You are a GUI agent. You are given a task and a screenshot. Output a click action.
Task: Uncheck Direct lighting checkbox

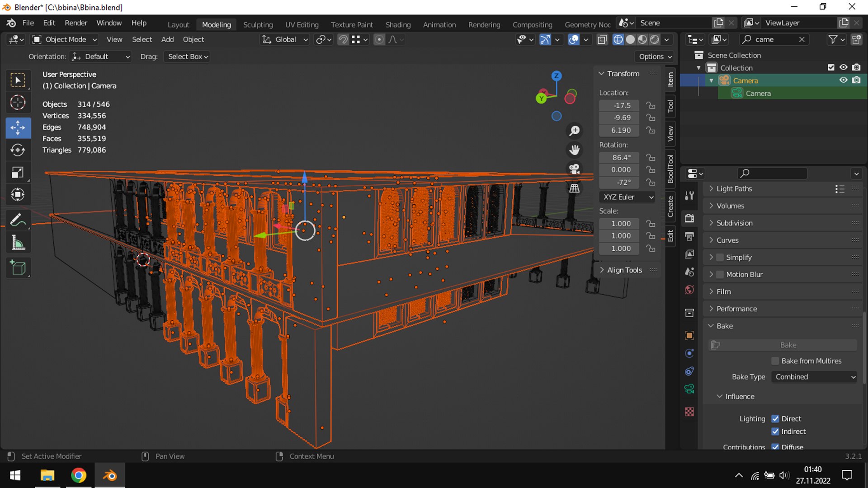click(775, 419)
